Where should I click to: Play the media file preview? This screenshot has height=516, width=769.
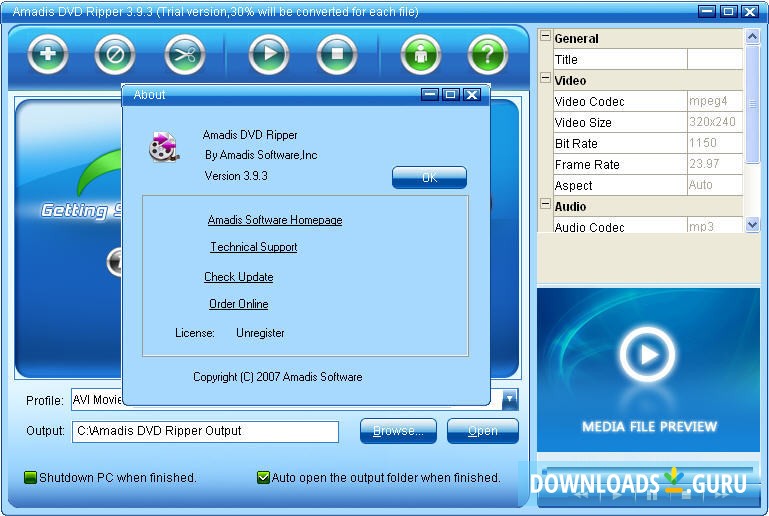pyautogui.click(x=647, y=354)
